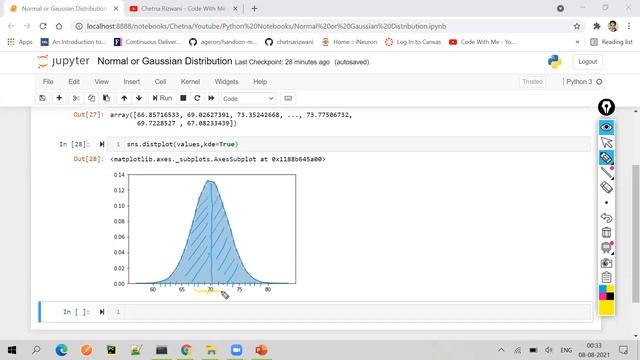Click the Run button

coord(162,98)
